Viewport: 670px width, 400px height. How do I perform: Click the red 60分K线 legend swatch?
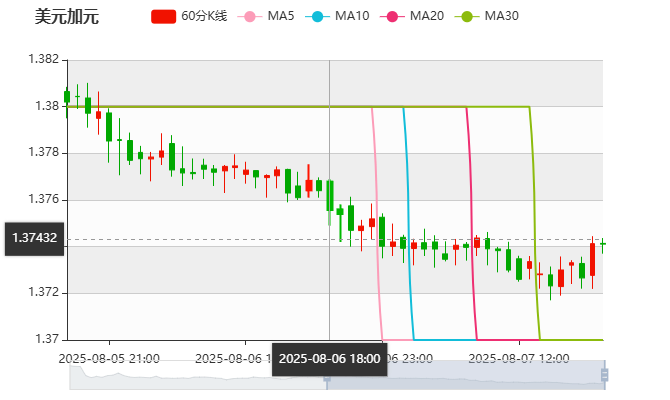(x=163, y=17)
